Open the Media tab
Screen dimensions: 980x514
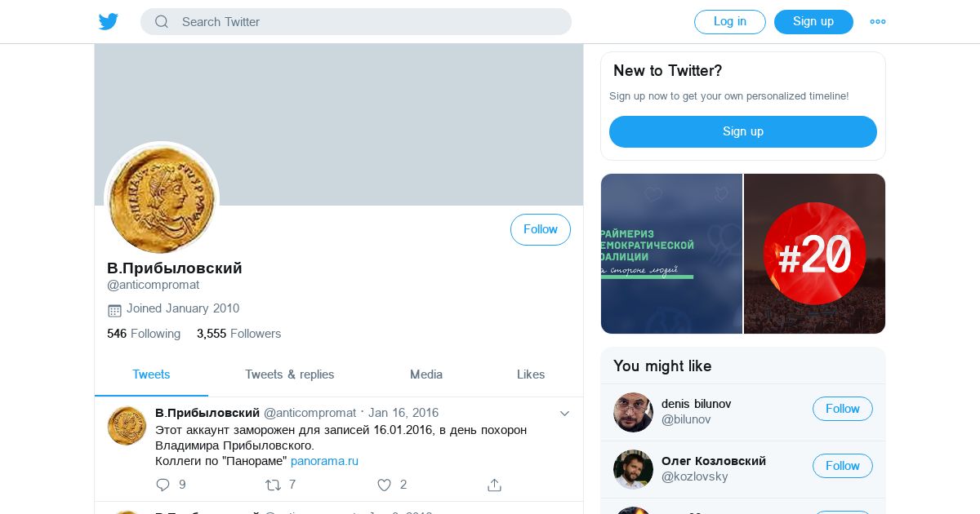[426, 374]
